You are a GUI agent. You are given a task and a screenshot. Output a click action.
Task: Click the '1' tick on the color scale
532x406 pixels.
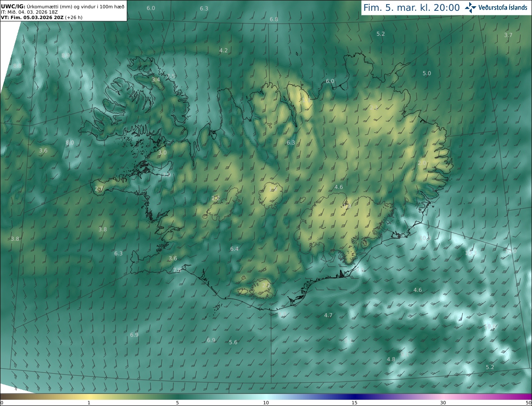(x=89, y=403)
